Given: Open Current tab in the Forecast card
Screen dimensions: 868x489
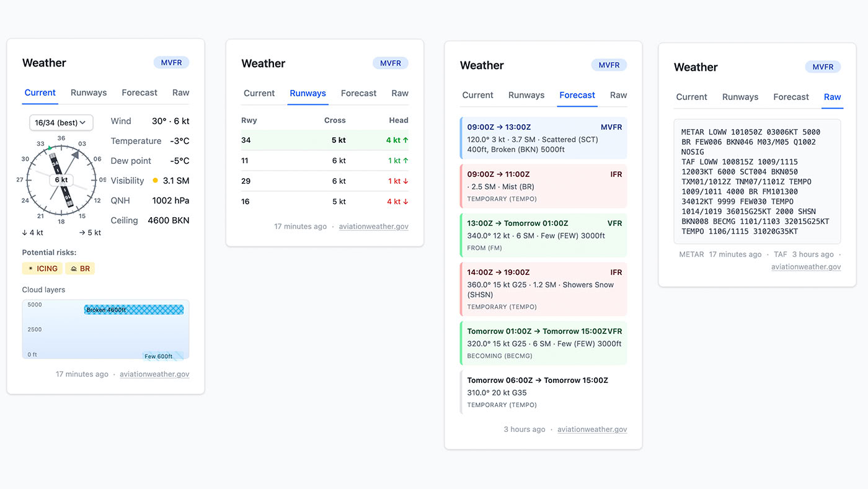Looking at the screenshot, I should [477, 95].
